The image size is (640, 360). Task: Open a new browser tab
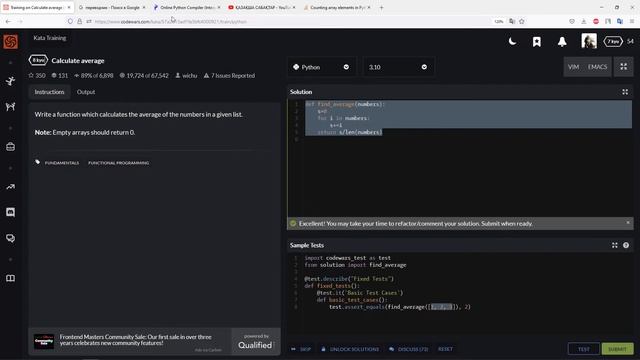click(x=381, y=7)
